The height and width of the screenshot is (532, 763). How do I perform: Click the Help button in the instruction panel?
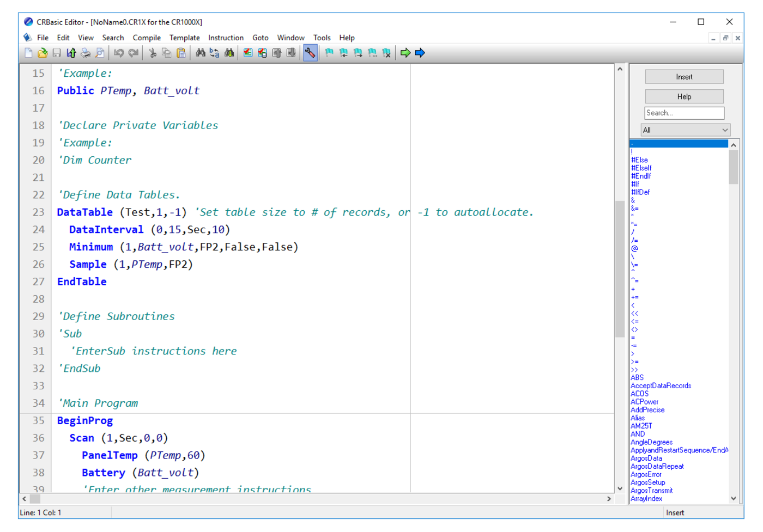coord(685,96)
